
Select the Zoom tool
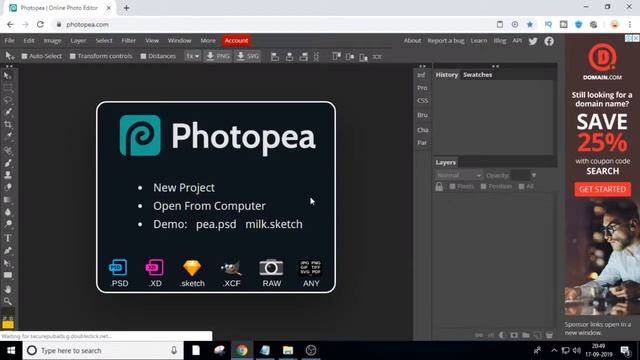point(7,301)
